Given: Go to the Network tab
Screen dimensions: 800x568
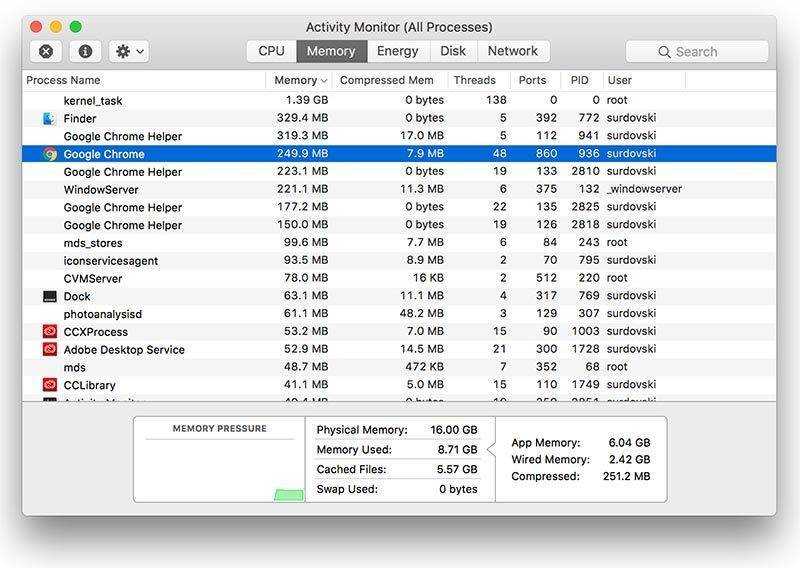Looking at the screenshot, I should tap(513, 51).
